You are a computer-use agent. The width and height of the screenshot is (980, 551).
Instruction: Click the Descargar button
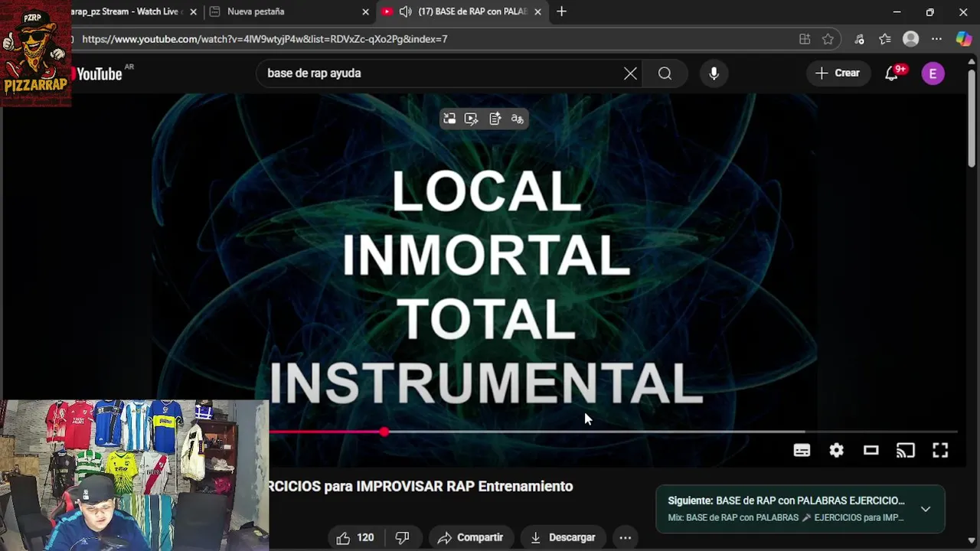tap(563, 537)
